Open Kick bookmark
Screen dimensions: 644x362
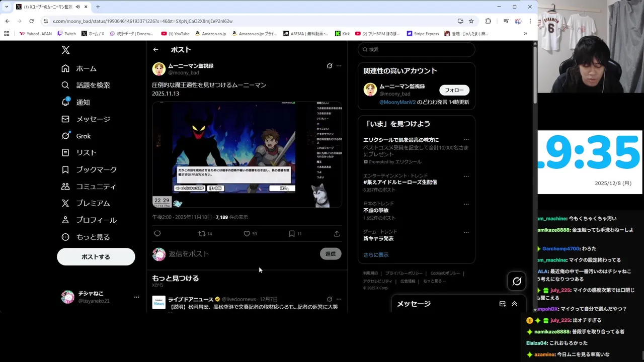(342, 34)
